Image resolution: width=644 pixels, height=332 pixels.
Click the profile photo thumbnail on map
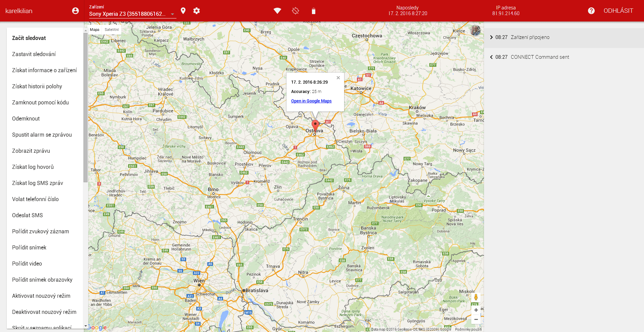coord(476,31)
